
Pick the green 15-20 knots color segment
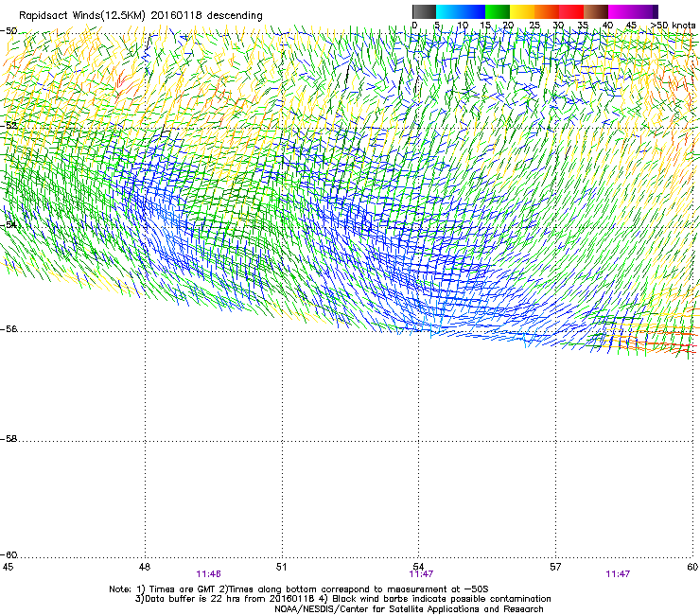click(498, 11)
